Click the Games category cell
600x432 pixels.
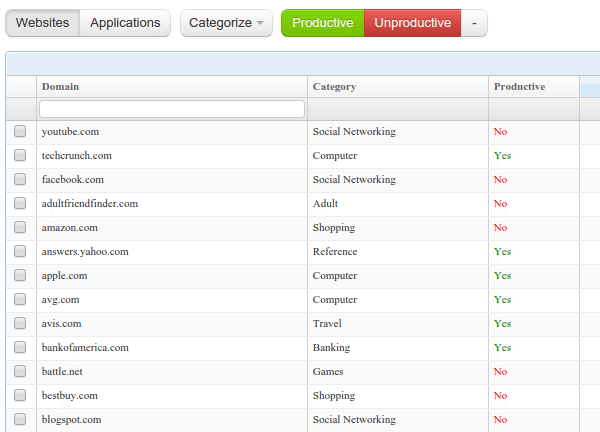pos(398,372)
